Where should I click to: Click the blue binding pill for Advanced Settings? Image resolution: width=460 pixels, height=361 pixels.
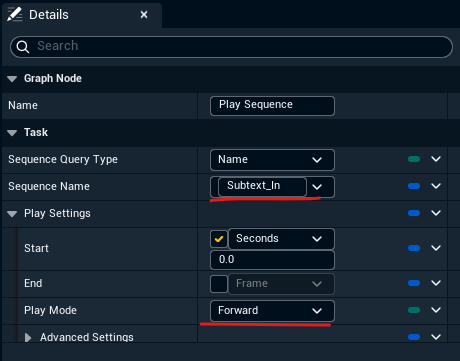click(x=414, y=337)
